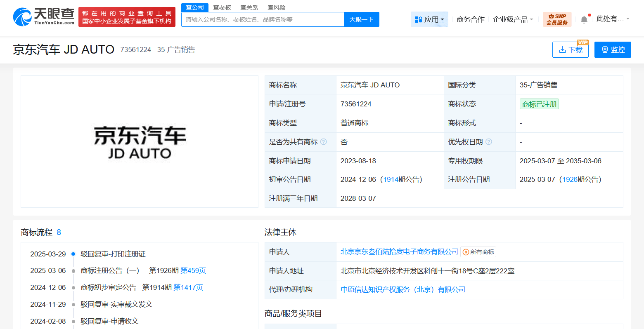Click the Tianyancha logo
Viewport: 644px width, 329px height.
(43, 16)
